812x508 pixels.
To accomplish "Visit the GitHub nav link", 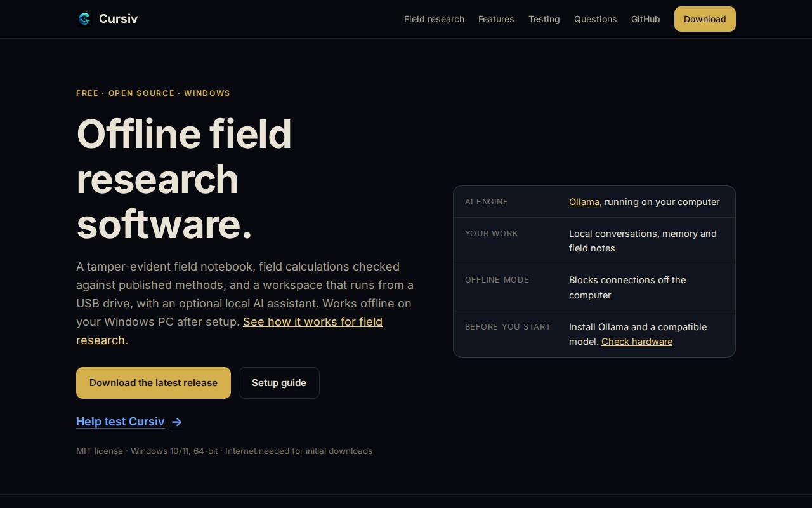I will (x=645, y=19).
